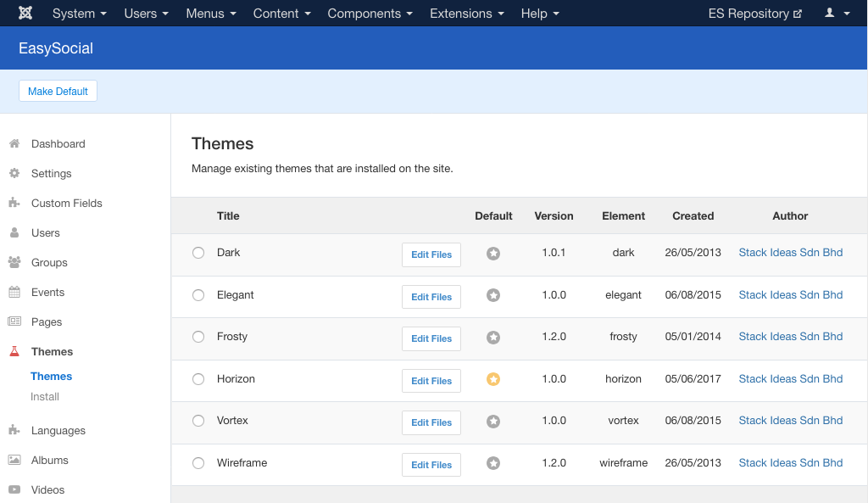Viewport: 868px width, 503px height.
Task: Open the Install submenu under Themes
Action: click(45, 397)
